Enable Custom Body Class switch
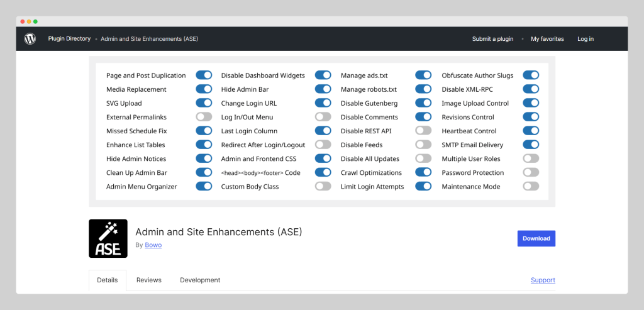This screenshot has height=310, width=644. click(x=323, y=186)
